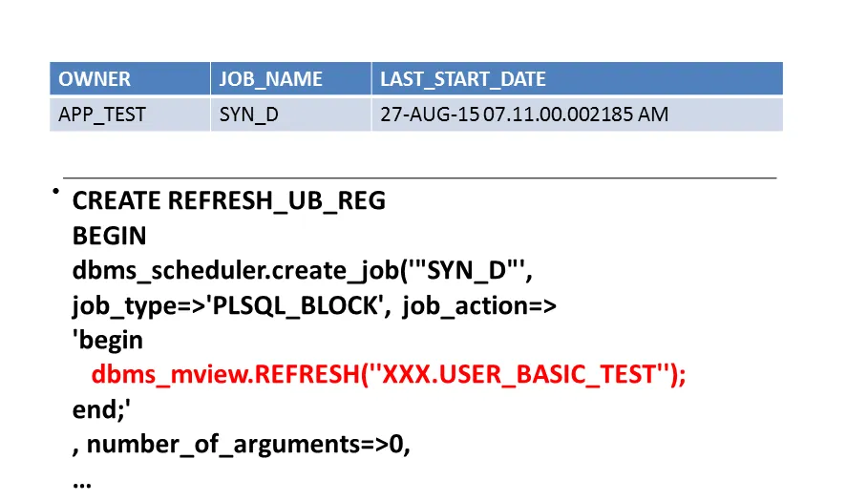Click the red dbms_mview.REFRESH function name
The width and height of the screenshot is (868, 501).
(x=223, y=374)
